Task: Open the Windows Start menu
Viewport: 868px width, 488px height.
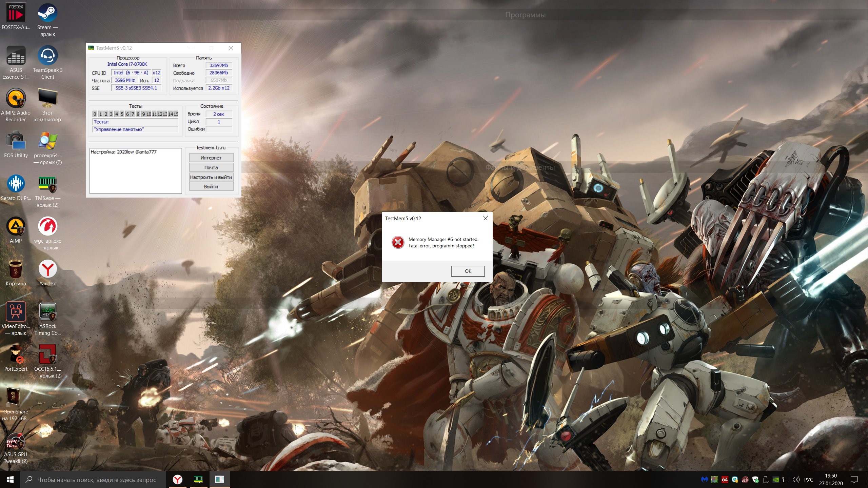Action: 10,480
